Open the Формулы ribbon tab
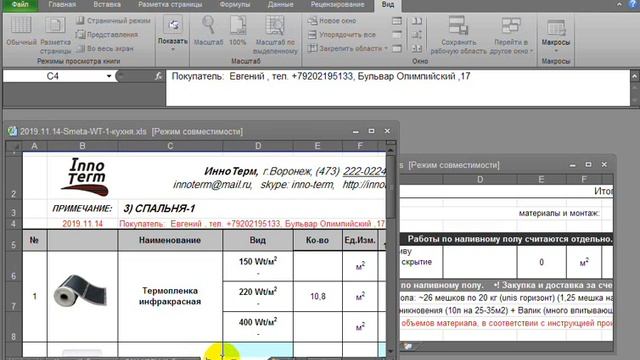This screenshot has height=360, width=640. click(235, 5)
